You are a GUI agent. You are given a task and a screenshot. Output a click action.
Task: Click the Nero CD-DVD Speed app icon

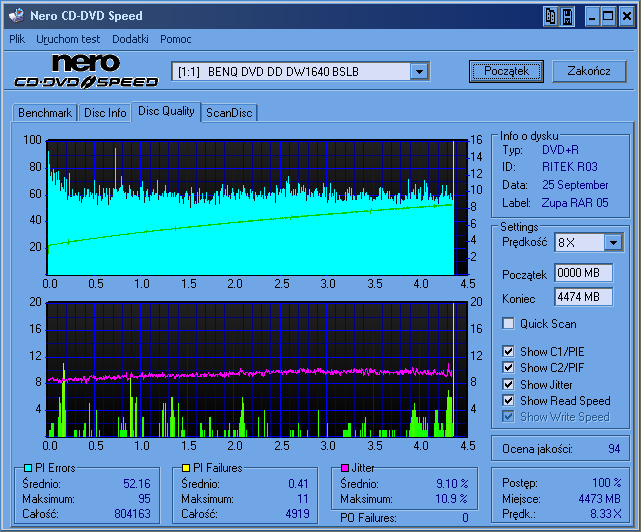[17, 16]
